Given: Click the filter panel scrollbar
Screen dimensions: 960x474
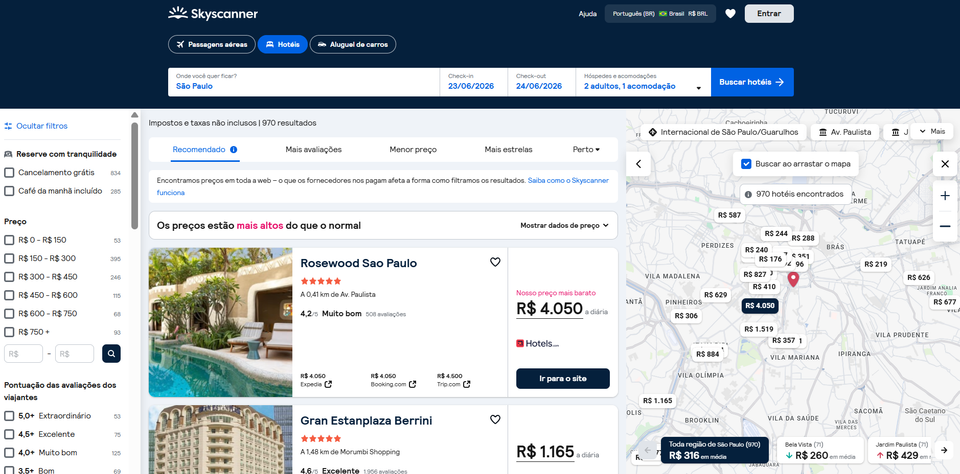Looking at the screenshot, I should coord(135,175).
